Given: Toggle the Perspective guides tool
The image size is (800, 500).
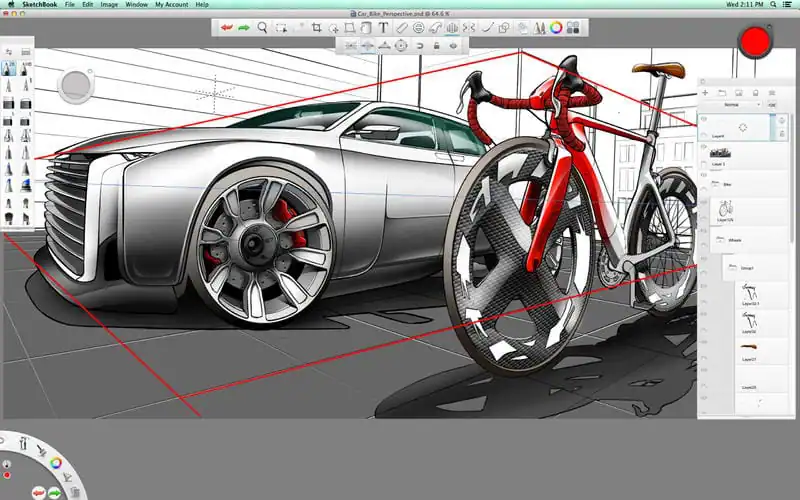Looking at the screenshot, I should click(x=452, y=28).
